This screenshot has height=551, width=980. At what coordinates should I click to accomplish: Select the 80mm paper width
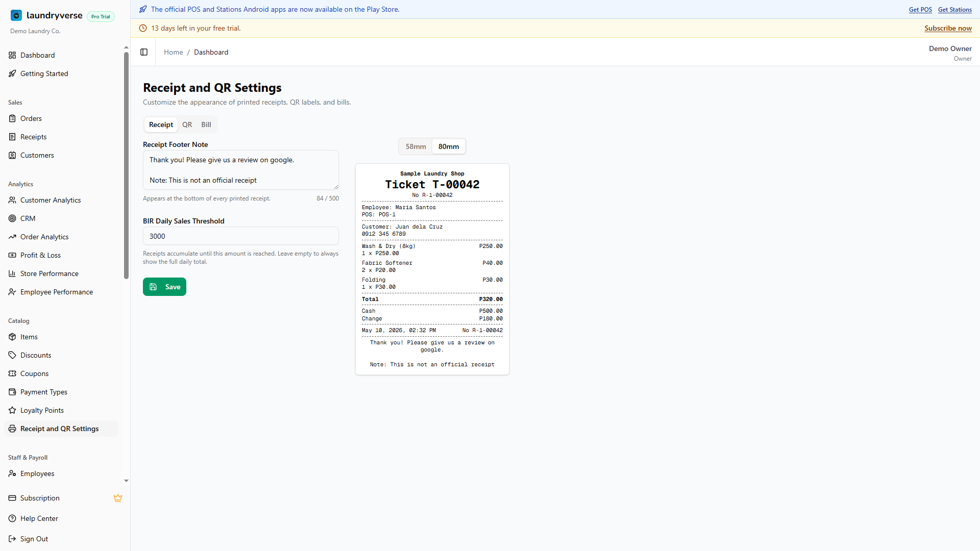[449, 146]
